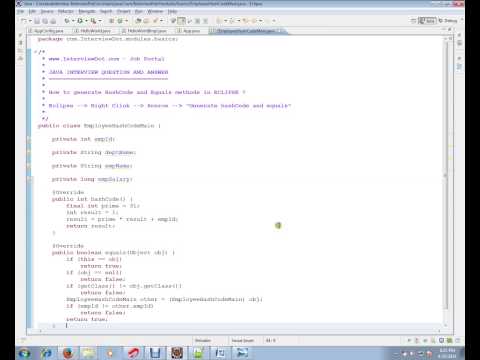Image resolution: width=480 pixels, height=360 pixels.
Task: Click the Print toolbar icon
Action: 53,21
